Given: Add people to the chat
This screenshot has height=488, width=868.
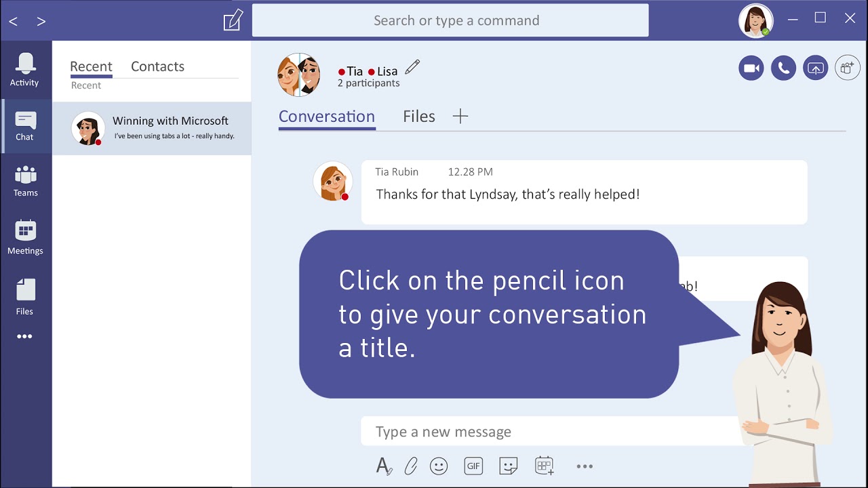Looking at the screenshot, I should pos(848,68).
